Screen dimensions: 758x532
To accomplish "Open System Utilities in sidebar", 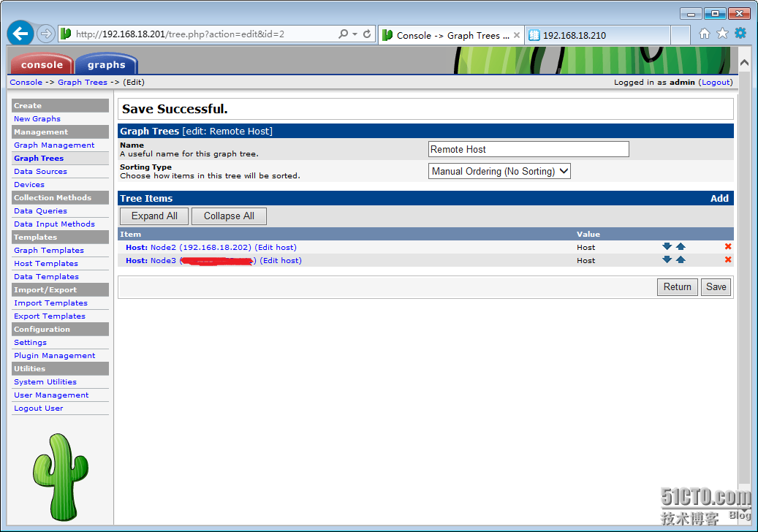I will (x=45, y=381).
